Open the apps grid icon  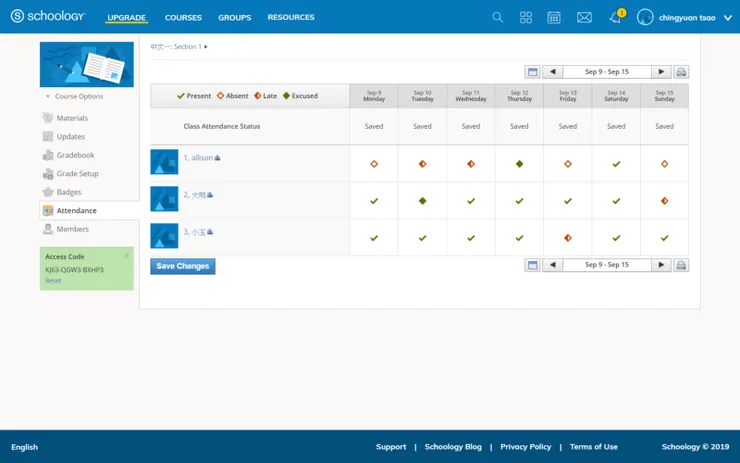[x=526, y=17]
